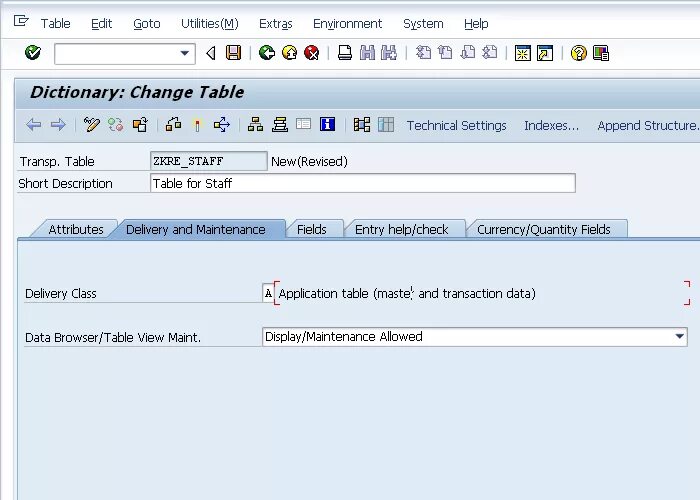This screenshot has width=700, height=500.
Task: Open the Extras menu
Action: point(275,24)
